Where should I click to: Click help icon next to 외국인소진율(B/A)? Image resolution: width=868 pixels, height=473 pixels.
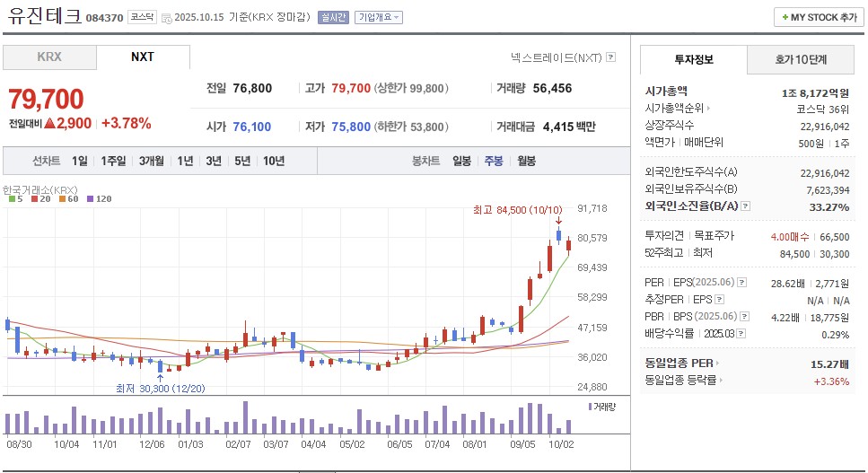[x=746, y=206]
